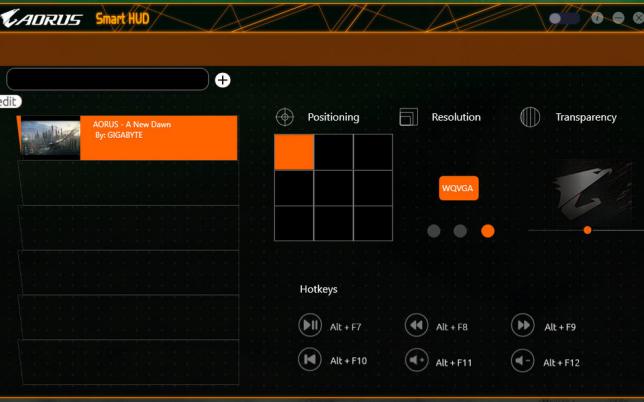Toggle the Smart HUD on/off switch
This screenshot has height=402, width=644.
pyautogui.click(x=564, y=18)
